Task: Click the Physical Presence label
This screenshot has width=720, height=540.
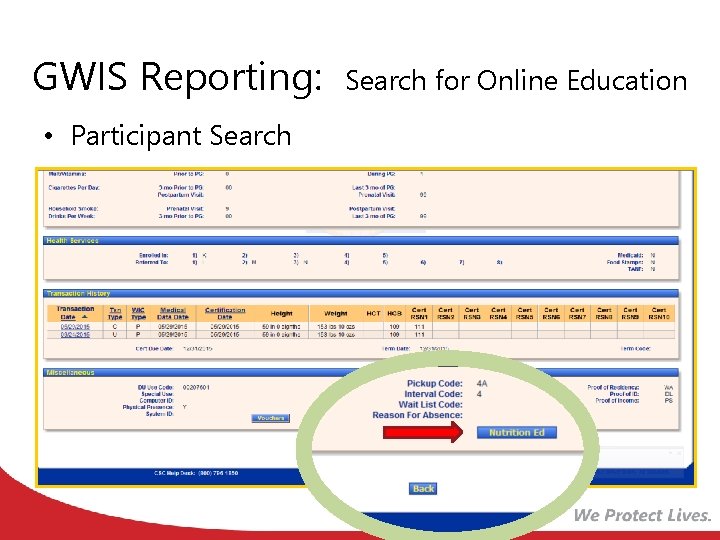Action: coord(148,407)
